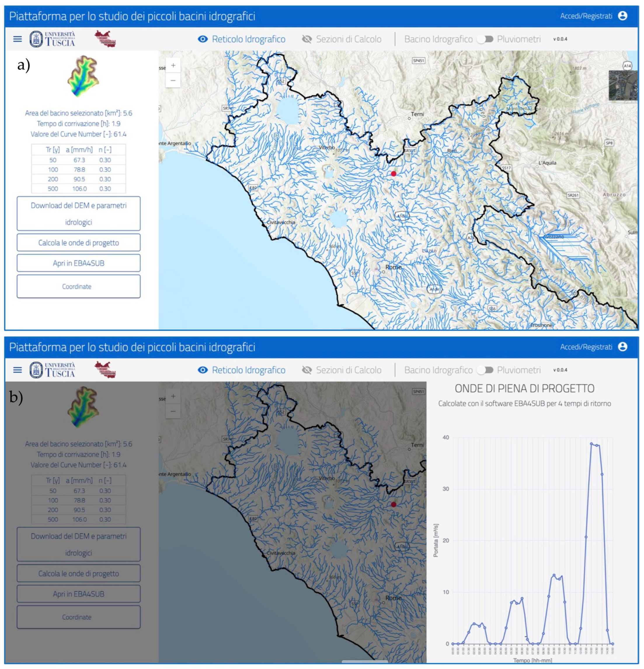Click Accedi/Registrati in top header

coord(586,16)
